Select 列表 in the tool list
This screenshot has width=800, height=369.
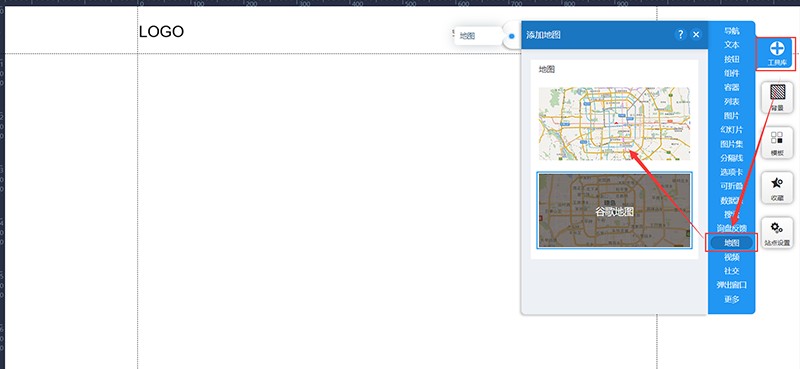(732, 102)
